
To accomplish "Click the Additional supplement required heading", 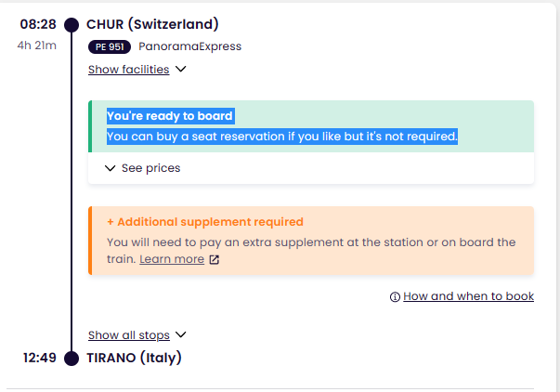I will (205, 222).
